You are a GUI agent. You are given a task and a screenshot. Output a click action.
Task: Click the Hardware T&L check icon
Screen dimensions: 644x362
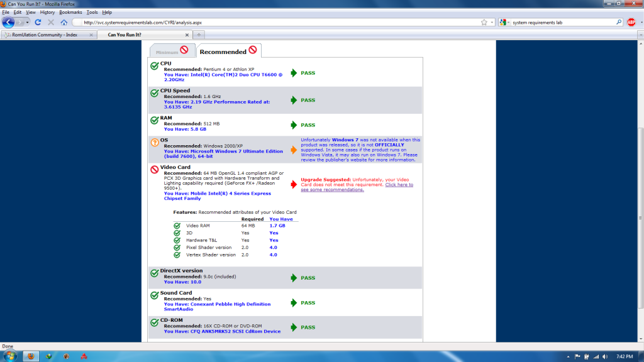(x=177, y=240)
